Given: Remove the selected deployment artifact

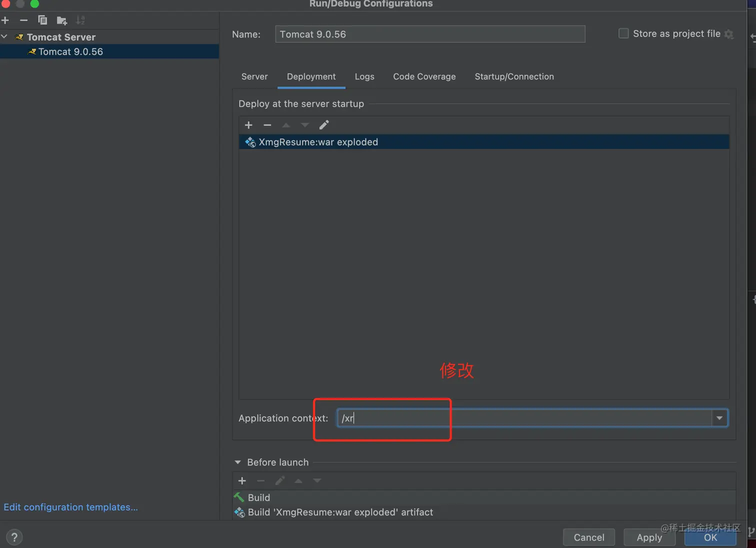Looking at the screenshot, I should 267,125.
